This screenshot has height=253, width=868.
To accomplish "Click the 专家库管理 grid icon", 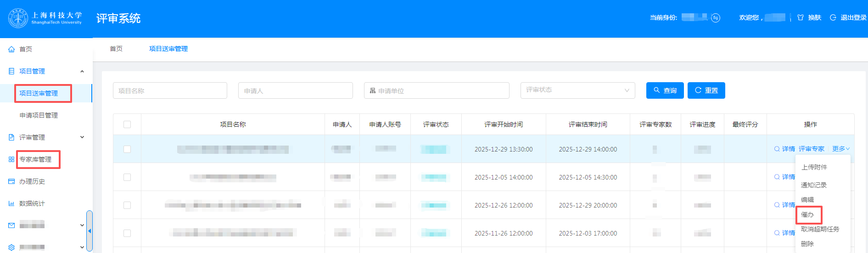I will tap(11, 159).
